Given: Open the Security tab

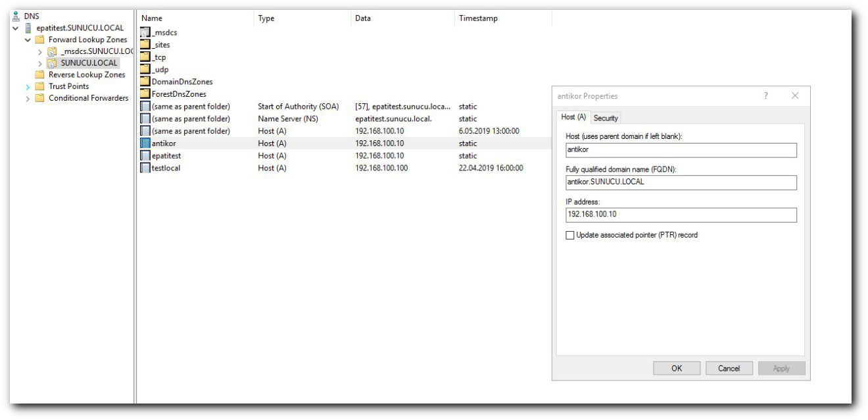Looking at the screenshot, I should point(606,118).
